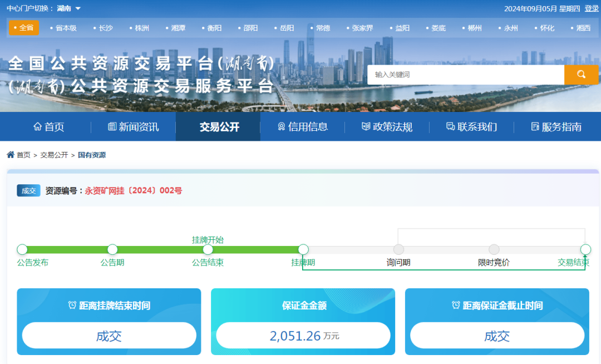
Task: Click the breadcrumb house icon
Action: click(x=11, y=155)
